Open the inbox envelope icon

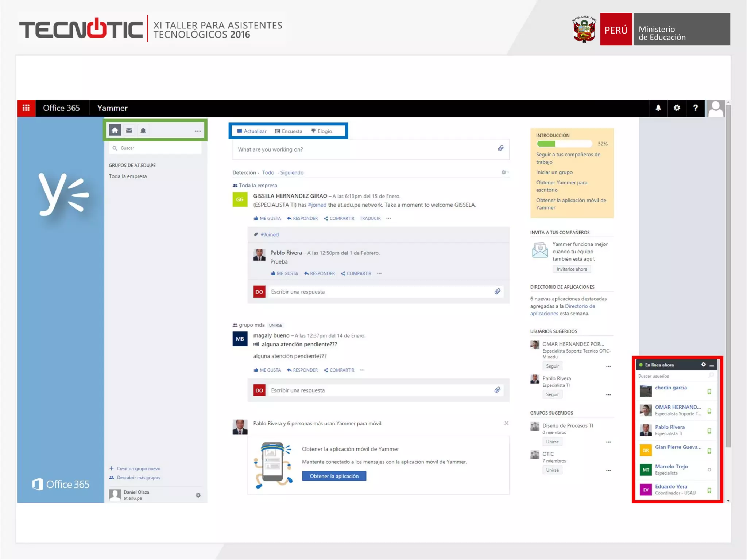click(129, 131)
